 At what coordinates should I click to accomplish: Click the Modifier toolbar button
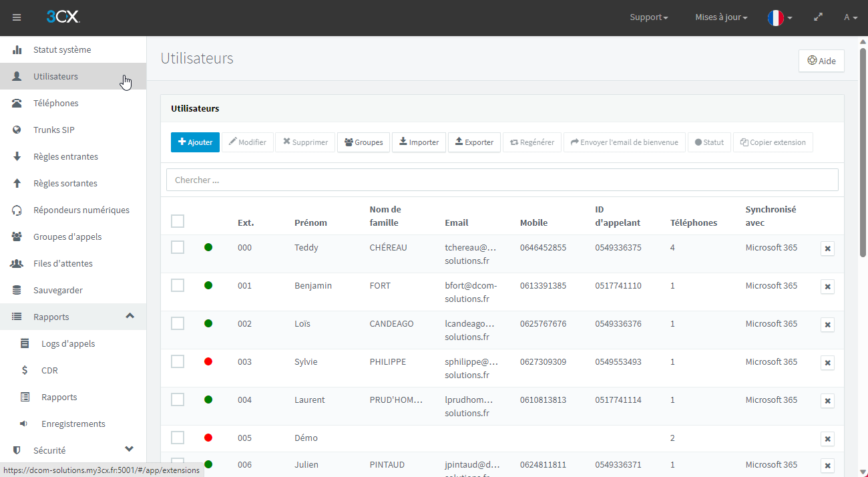[x=247, y=142]
